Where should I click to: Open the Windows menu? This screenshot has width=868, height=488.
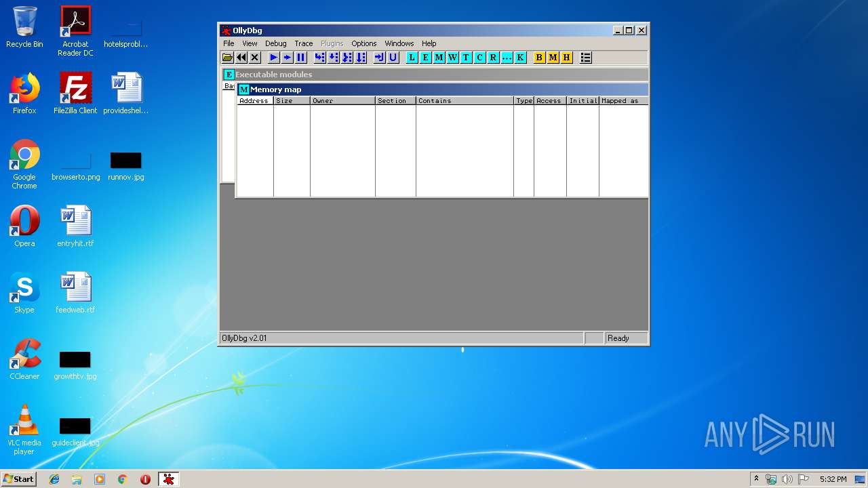[399, 43]
